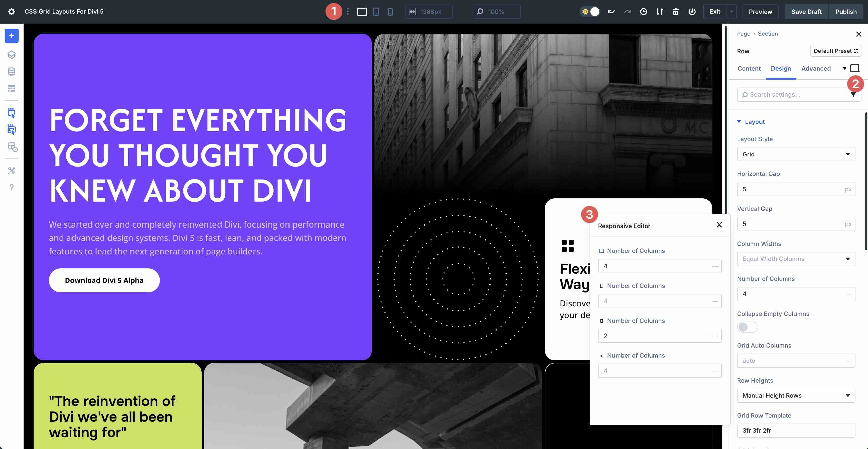Open the editing history clock icon
The height and width of the screenshot is (449, 868).
coord(644,12)
